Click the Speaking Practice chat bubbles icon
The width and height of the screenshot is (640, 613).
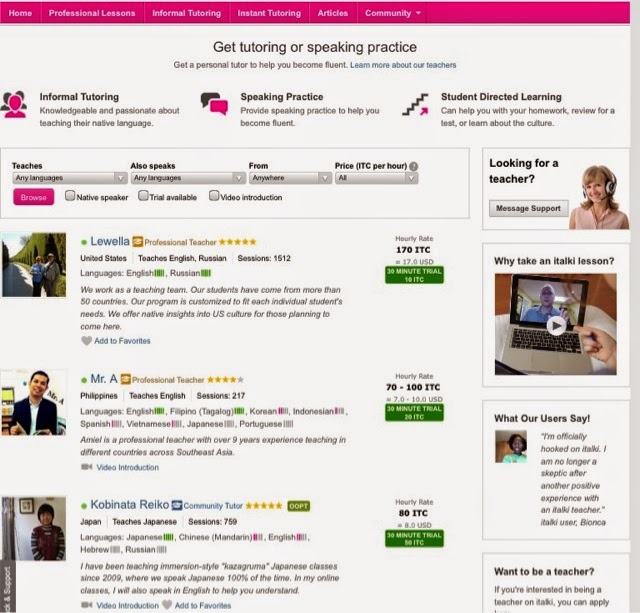point(214,104)
